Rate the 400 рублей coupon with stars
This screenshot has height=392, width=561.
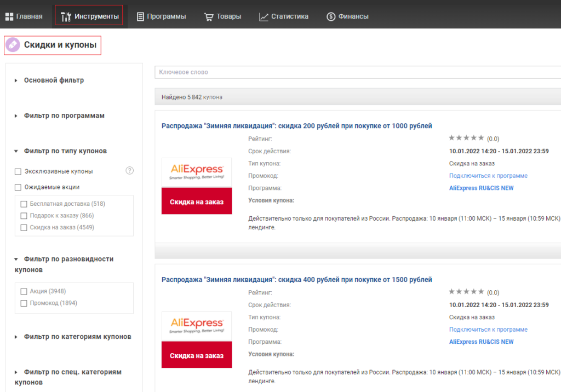click(x=466, y=292)
